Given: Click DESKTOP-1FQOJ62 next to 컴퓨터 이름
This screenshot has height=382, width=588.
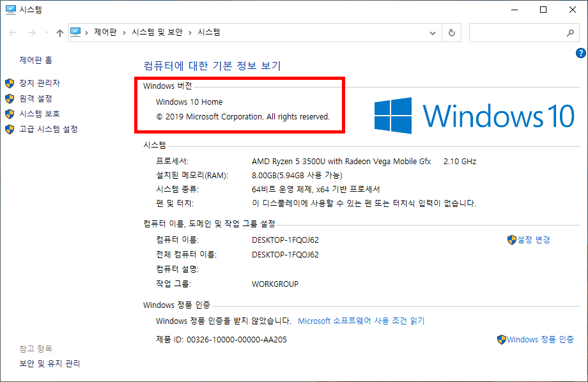Looking at the screenshot, I should pos(285,240).
